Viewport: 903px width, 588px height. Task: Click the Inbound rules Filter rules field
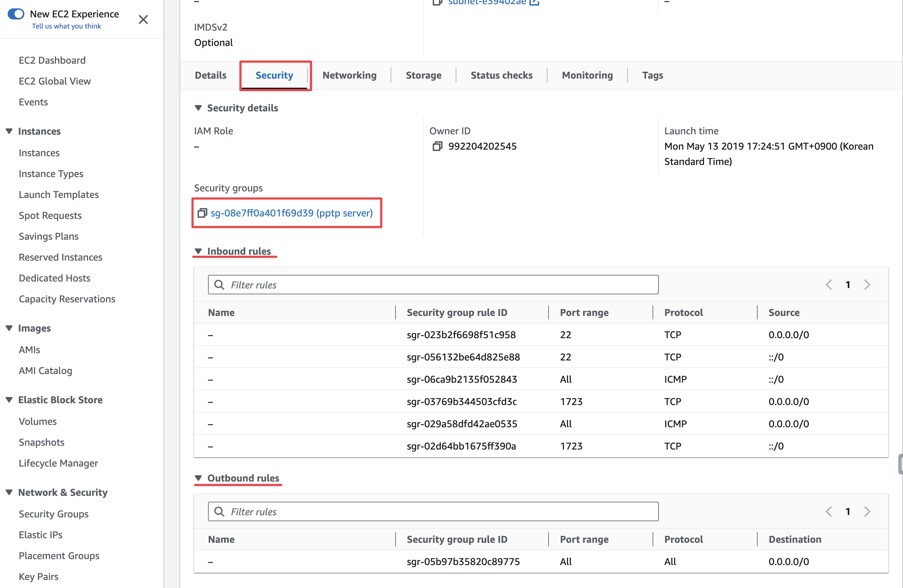433,285
